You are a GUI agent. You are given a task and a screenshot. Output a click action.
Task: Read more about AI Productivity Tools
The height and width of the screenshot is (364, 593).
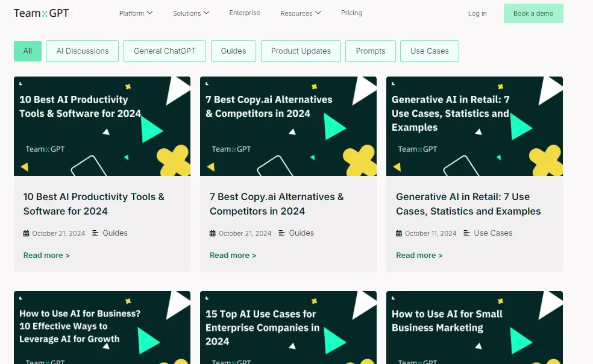[46, 256]
